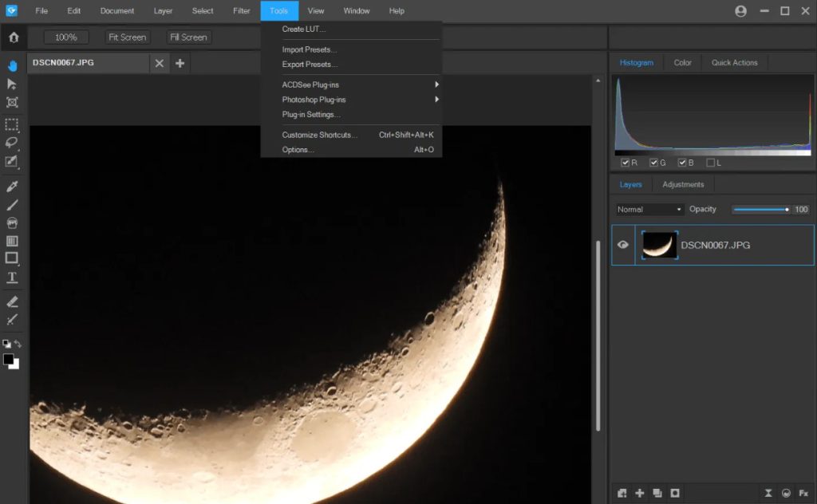The image size is (817, 504).
Task: Open the ACDSee application logo menu
Action: (11, 10)
